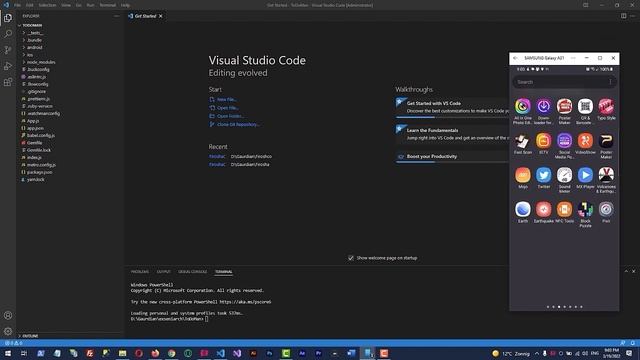The height and width of the screenshot is (360, 640).
Task: Click the phone search bar options dots
Action: coord(610,82)
